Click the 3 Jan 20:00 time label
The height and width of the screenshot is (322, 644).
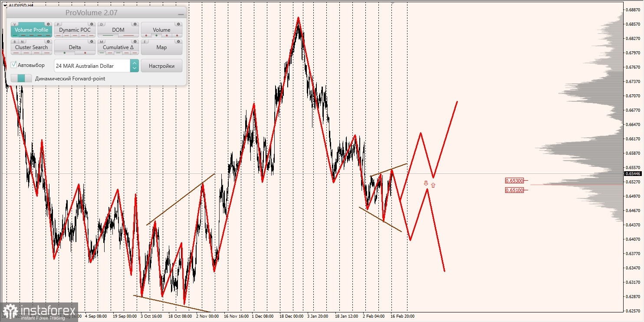319,316
